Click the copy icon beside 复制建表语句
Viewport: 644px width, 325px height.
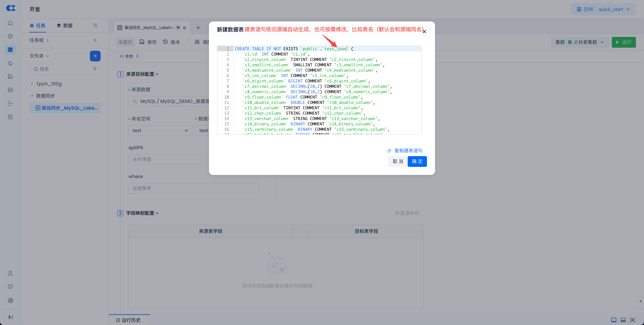tap(389, 151)
